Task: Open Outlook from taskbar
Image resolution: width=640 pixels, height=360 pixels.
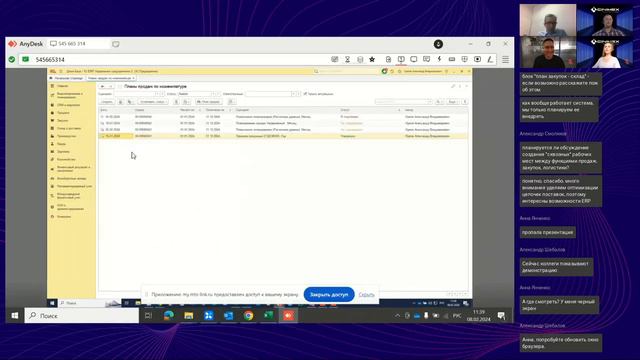Action: pyautogui.click(x=228, y=316)
